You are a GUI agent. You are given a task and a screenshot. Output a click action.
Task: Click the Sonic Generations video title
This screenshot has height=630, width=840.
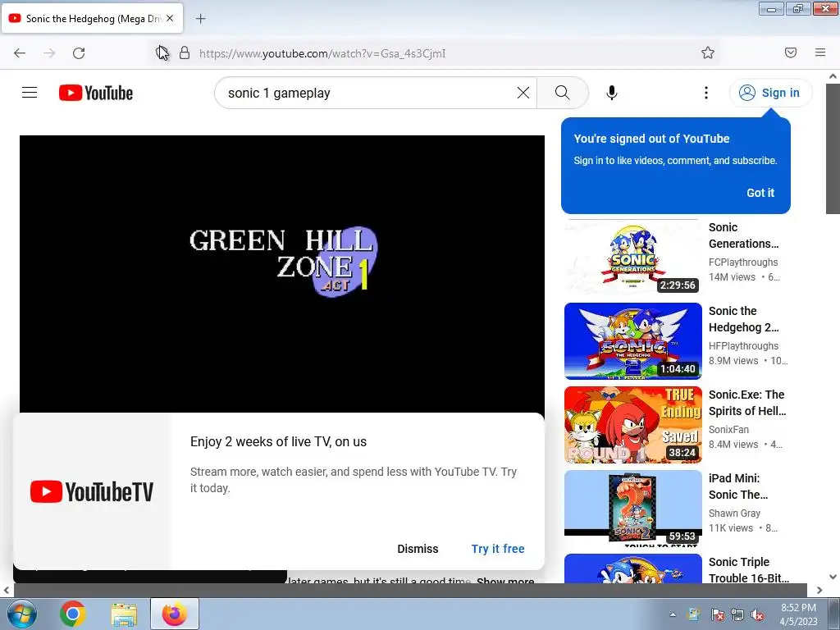pyautogui.click(x=743, y=235)
